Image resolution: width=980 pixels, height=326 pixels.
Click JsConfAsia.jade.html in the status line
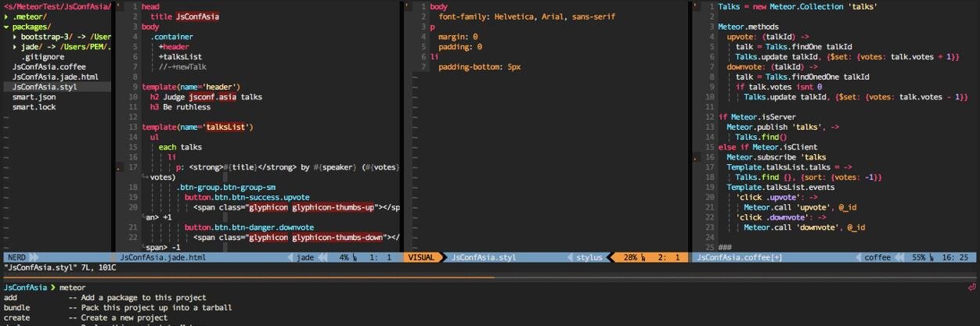coord(163,257)
